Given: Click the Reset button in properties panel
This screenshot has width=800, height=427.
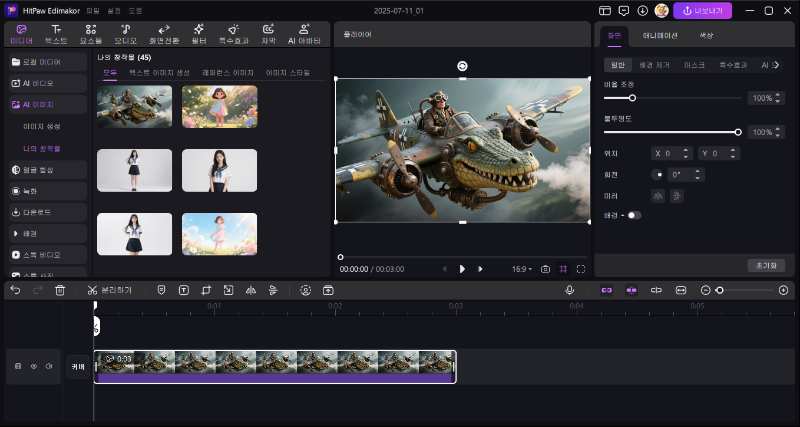Looking at the screenshot, I should point(766,266).
